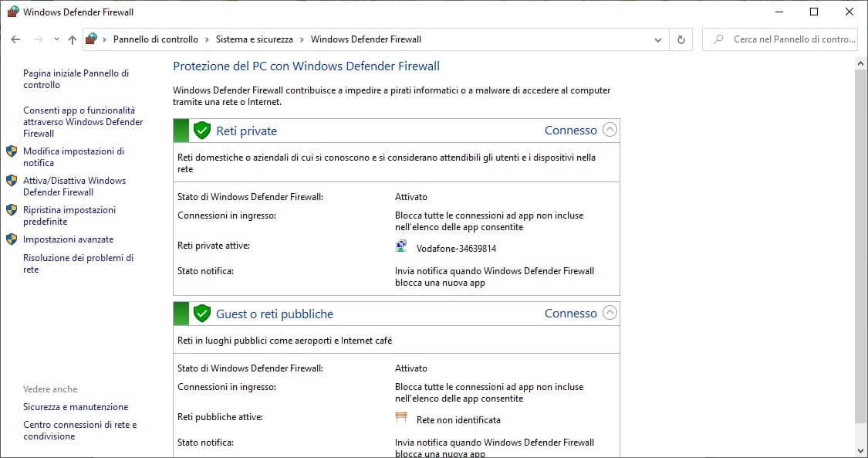Click the refresh icon in the address bar
The width and height of the screenshot is (868, 458).
tap(681, 39)
